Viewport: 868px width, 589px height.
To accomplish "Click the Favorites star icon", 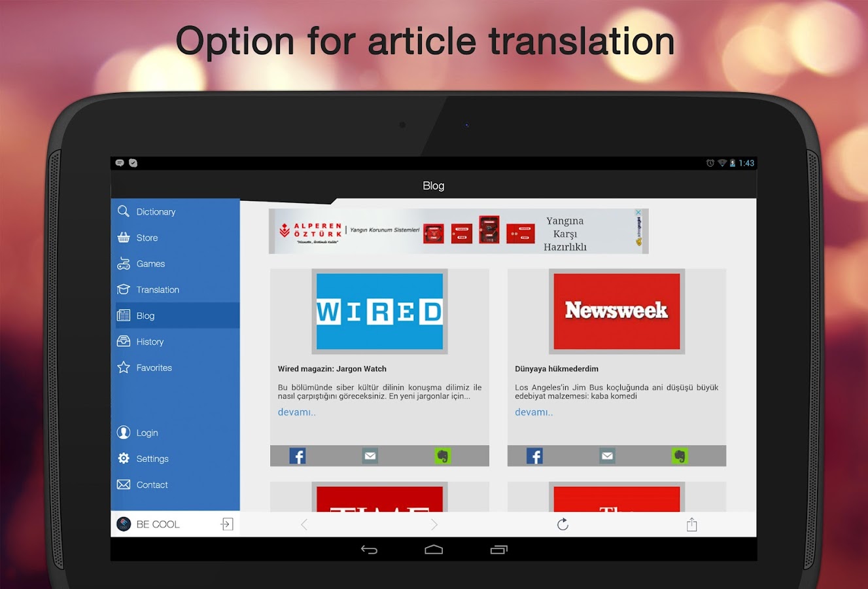I will click(123, 368).
